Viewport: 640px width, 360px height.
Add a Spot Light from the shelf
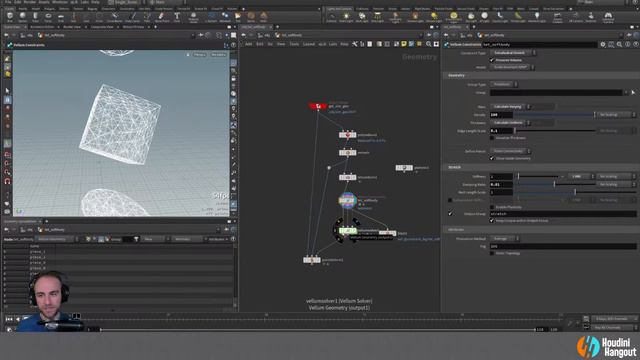click(362, 17)
